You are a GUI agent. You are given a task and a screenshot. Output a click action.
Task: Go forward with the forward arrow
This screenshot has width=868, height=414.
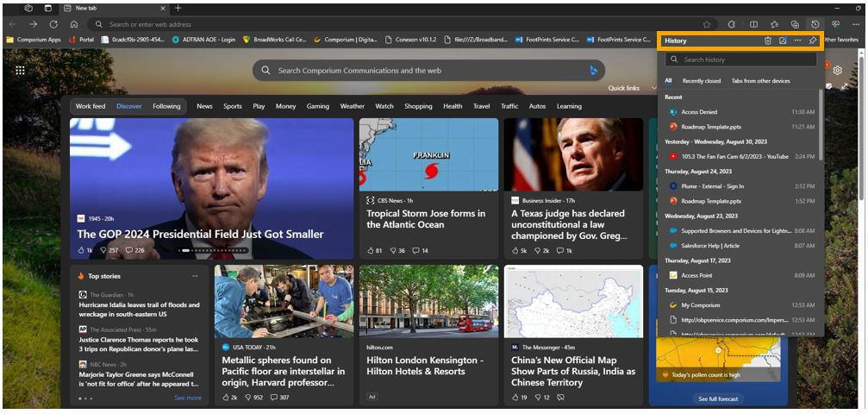(34, 24)
